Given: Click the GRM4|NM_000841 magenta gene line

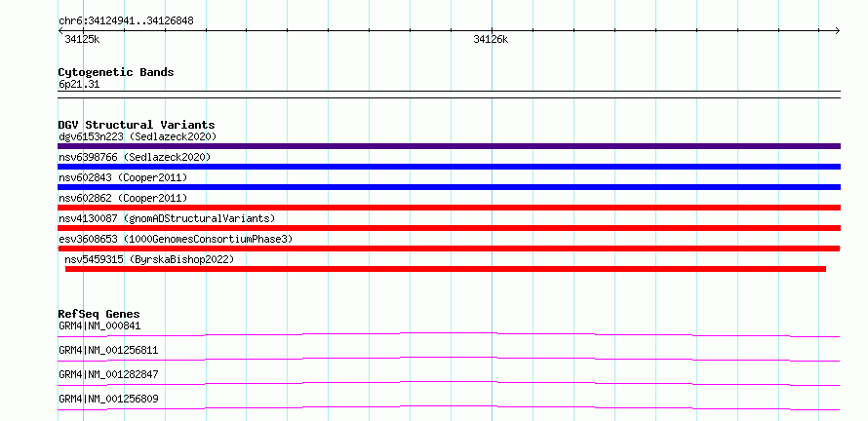Looking at the screenshot, I should pyautogui.click(x=449, y=334).
